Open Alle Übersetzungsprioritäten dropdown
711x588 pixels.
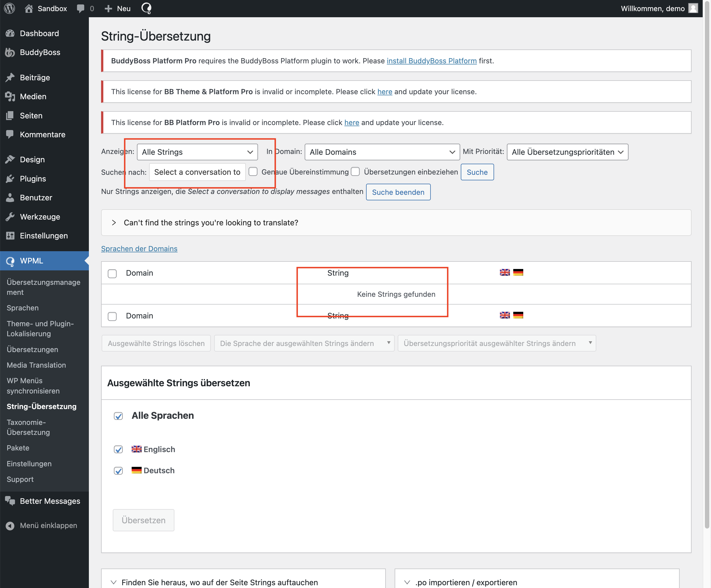pos(567,152)
